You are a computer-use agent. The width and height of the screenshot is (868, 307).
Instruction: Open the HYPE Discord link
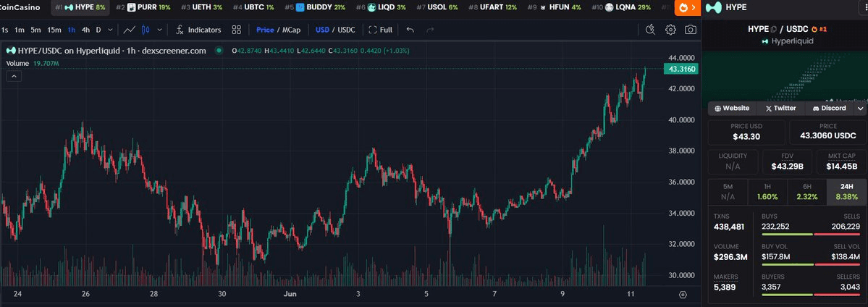point(829,109)
